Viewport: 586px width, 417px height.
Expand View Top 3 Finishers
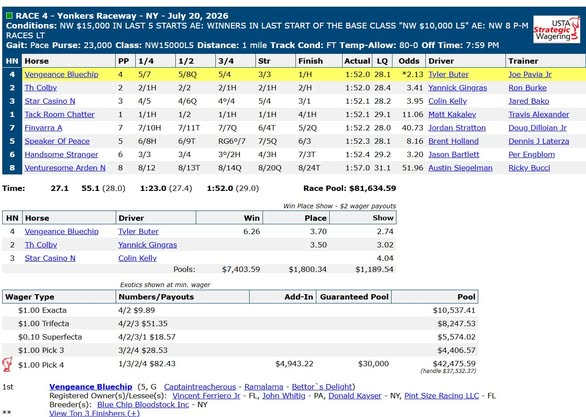tap(95, 413)
